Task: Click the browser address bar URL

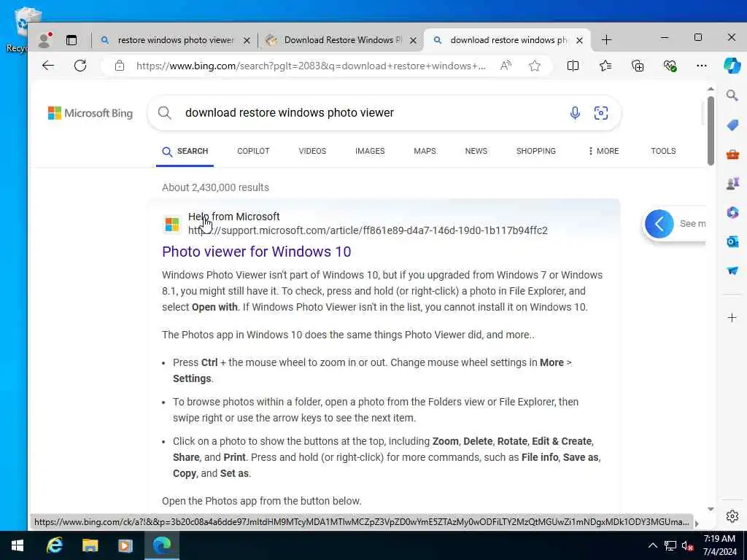Action: (311, 66)
